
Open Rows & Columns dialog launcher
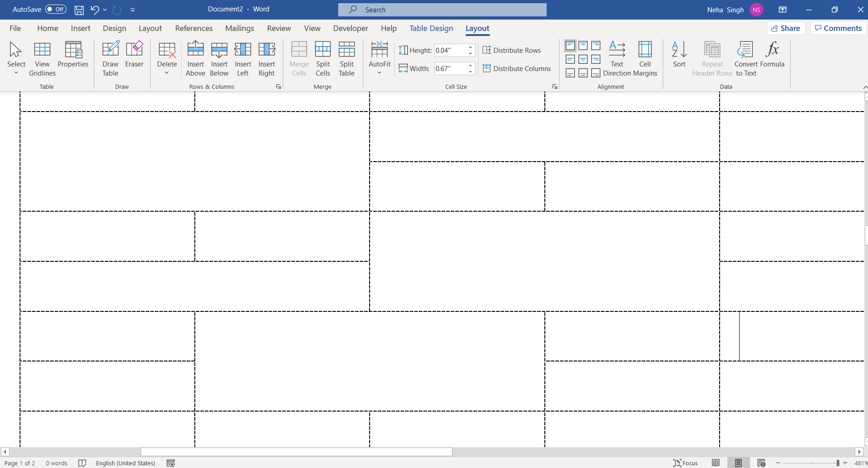point(279,86)
